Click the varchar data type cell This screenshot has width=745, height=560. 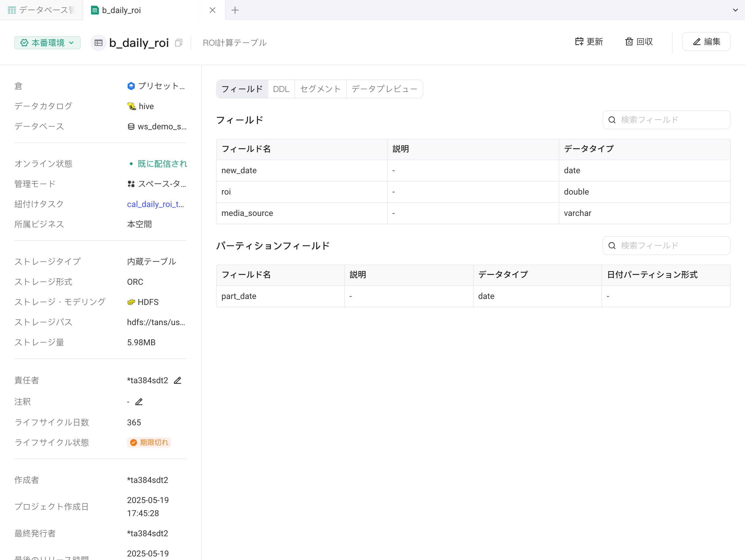[645, 213]
